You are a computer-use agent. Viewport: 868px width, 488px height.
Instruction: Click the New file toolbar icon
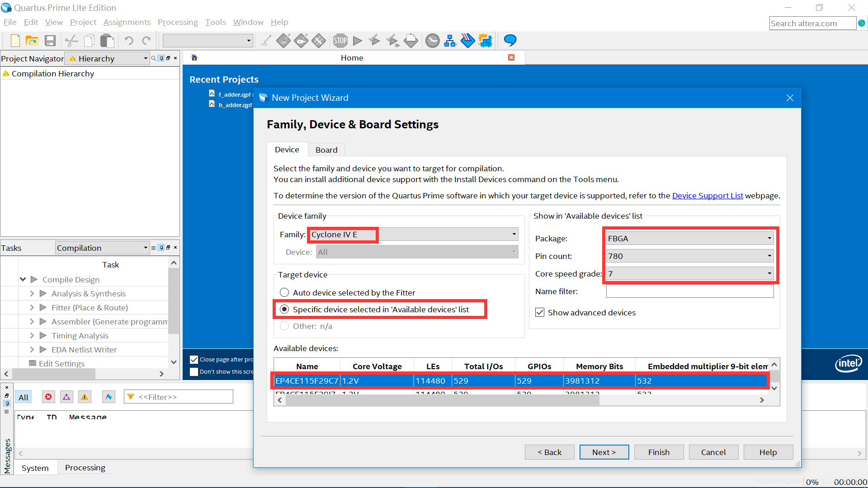(15, 41)
